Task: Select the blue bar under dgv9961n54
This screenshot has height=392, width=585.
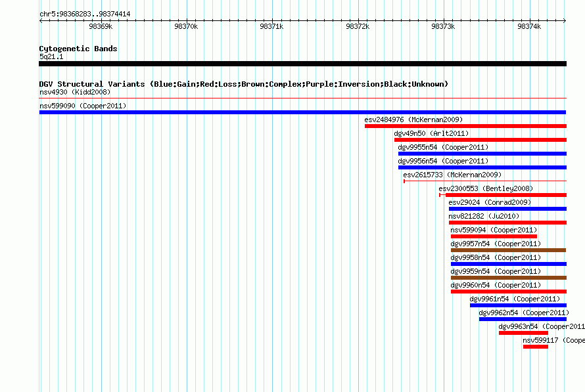Action: pyautogui.click(x=518, y=305)
